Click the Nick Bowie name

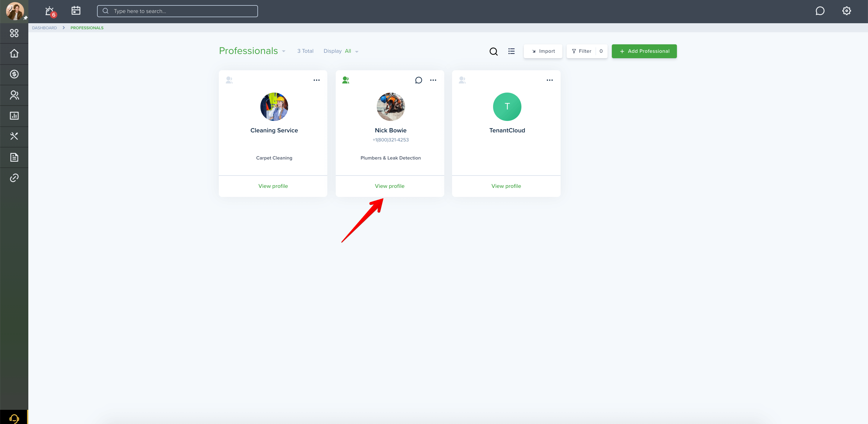coord(391,131)
